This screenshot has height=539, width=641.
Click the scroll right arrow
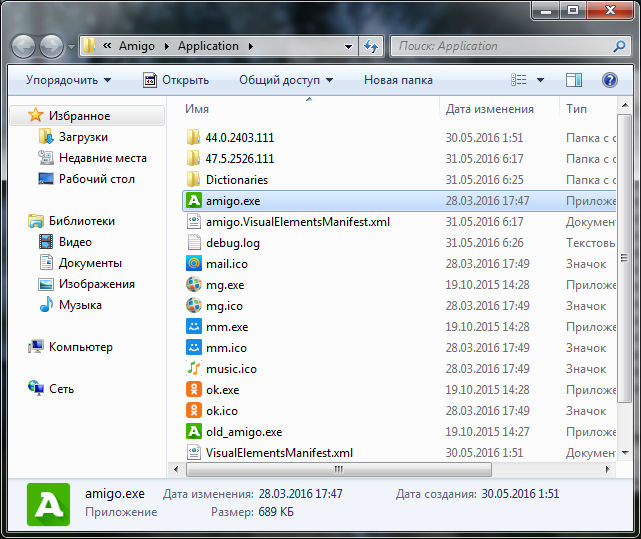click(607, 469)
